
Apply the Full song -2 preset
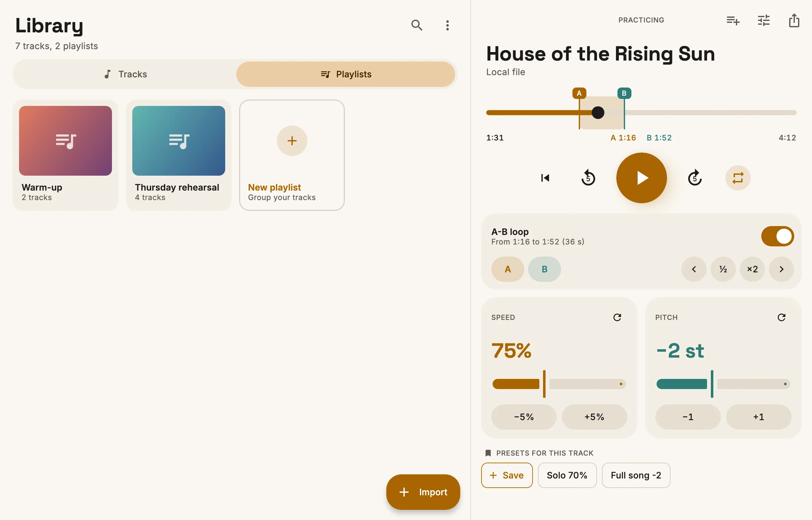tap(636, 475)
